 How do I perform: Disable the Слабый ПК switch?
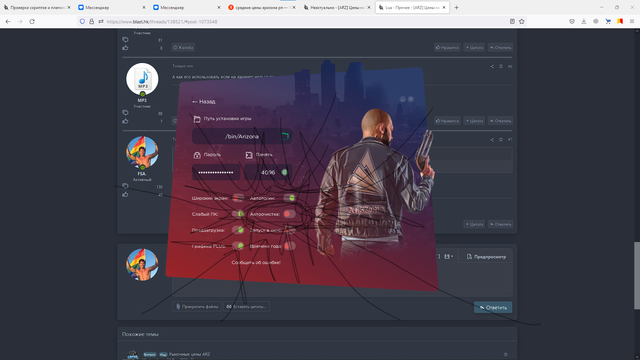pyautogui.click(x=238, y=214)
